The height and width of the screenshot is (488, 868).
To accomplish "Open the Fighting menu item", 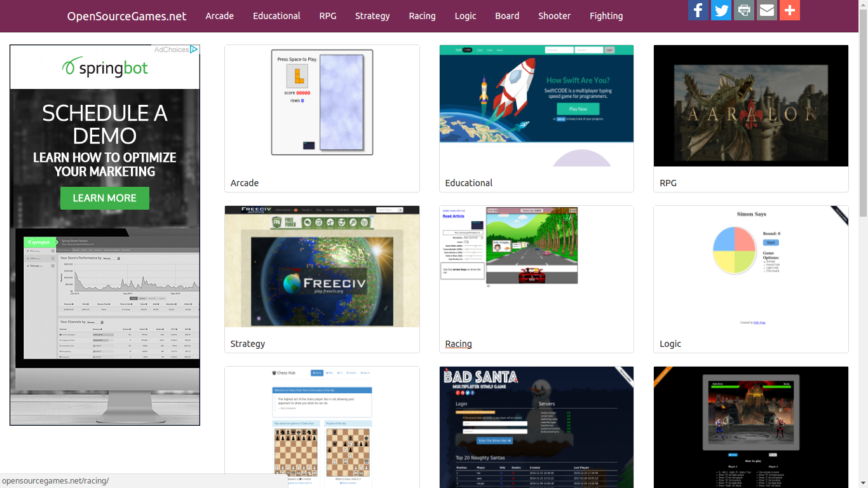I will click(x=606, y=16).
